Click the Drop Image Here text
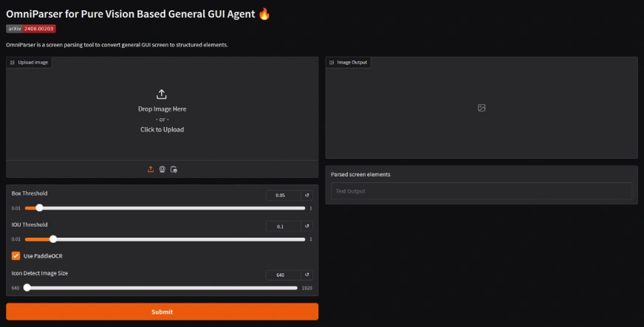 pos(162,109)
